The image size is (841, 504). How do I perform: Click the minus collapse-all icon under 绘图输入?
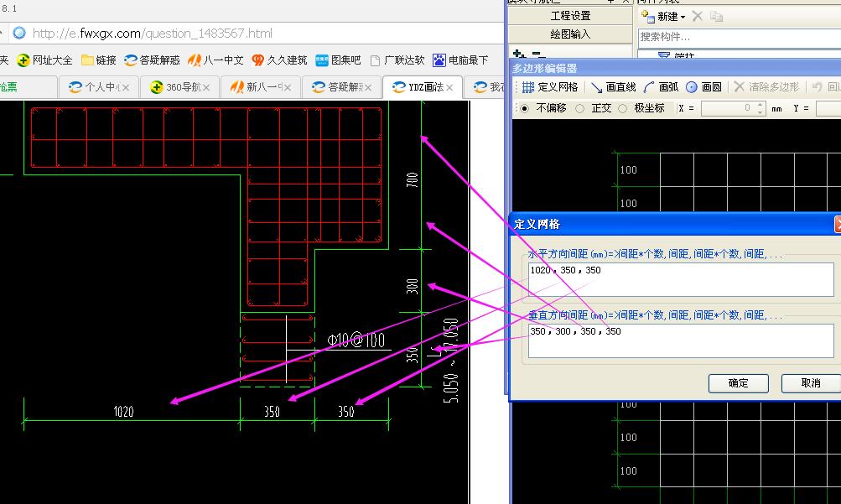(x=538, y=55)
